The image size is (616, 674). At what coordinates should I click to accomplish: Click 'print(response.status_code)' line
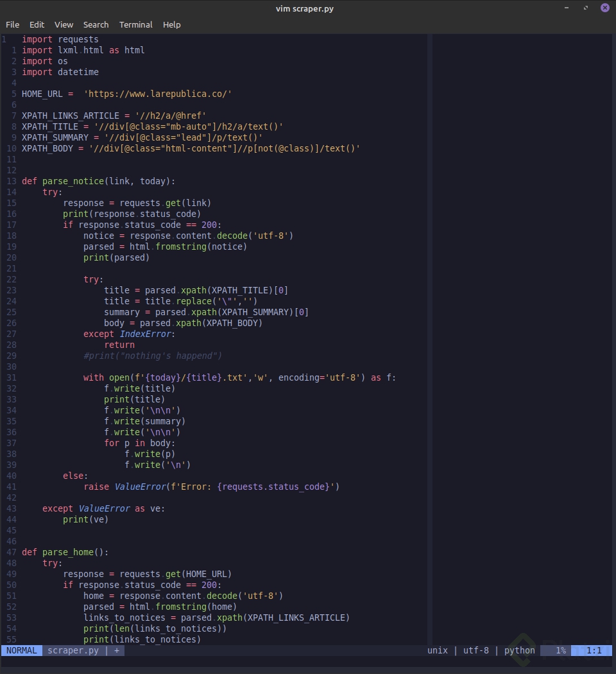click(x=132, y=214)
